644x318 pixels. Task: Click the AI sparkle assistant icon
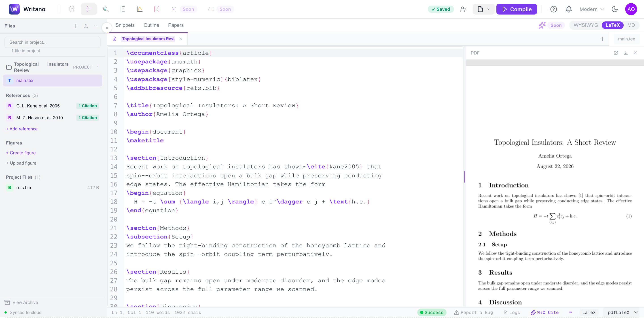[x=542, y=25]
